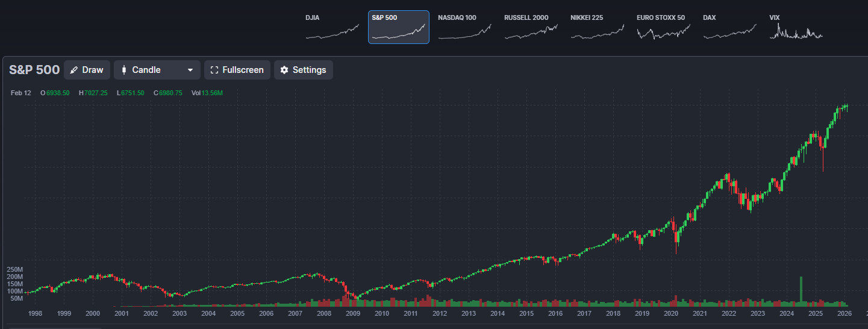This screenshot has height=329, width=868.
Task: Click the 1998 year axis label
Action: click(35, 313)
